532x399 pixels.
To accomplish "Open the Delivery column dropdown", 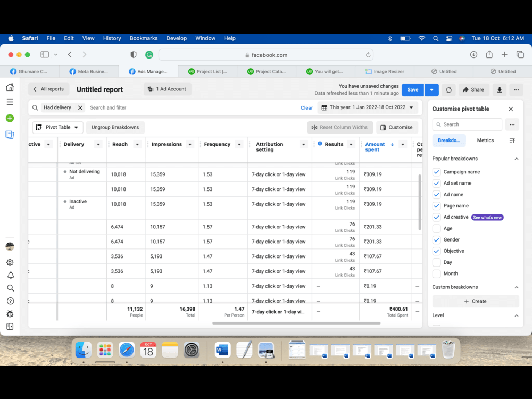I will click(98, 144).
